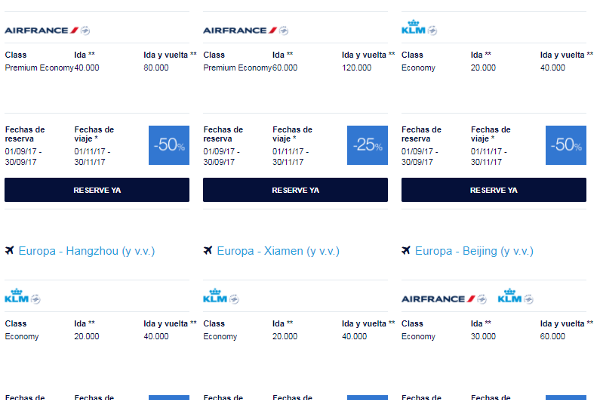This screenshot has width=600, height=400.
Task: Select 'Premium Economy' text in the 40.000 card
Action: click(39, 68)
